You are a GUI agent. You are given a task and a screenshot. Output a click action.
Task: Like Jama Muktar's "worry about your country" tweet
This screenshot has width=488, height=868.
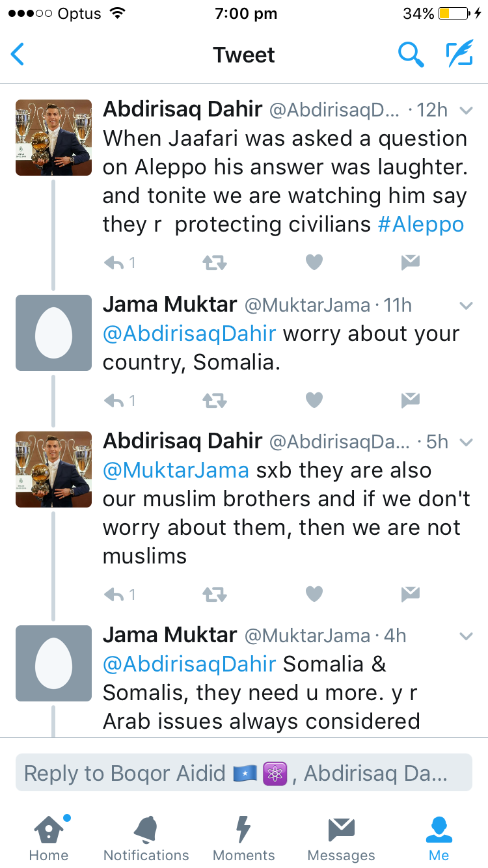(x=314, y=400)
